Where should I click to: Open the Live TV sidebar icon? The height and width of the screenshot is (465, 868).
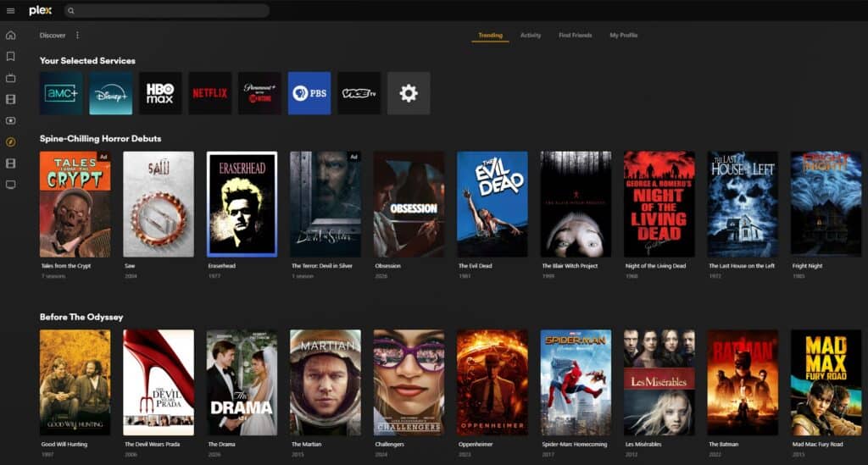click(10, 78)
